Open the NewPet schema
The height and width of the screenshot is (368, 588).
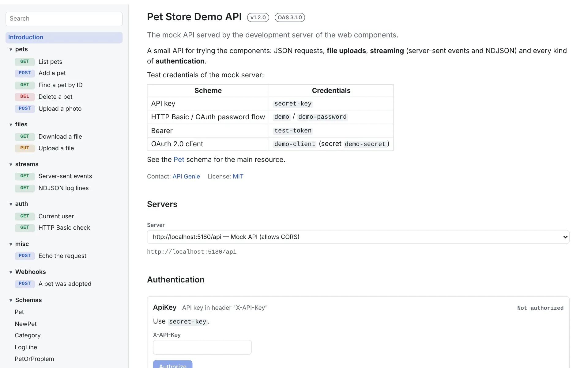[26, 324]
